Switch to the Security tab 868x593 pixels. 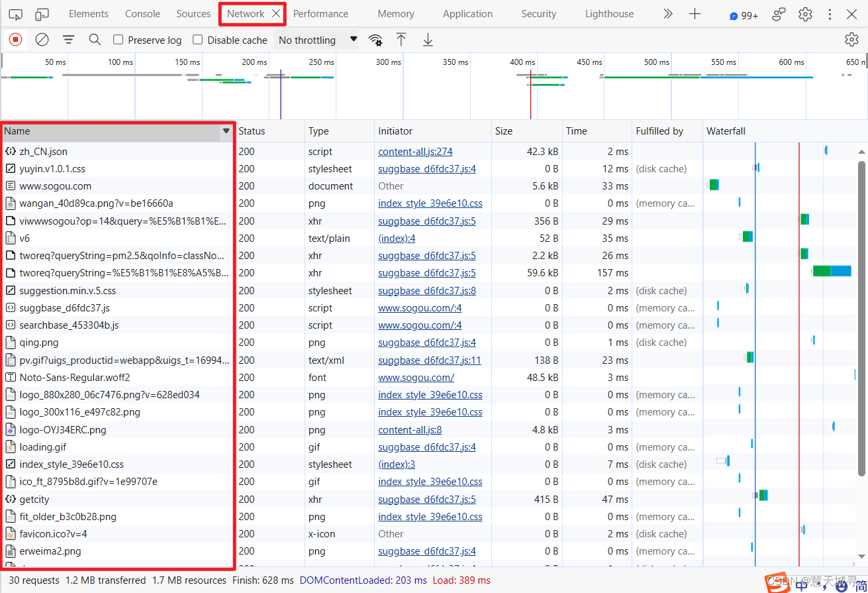click(x=539, y=14)
